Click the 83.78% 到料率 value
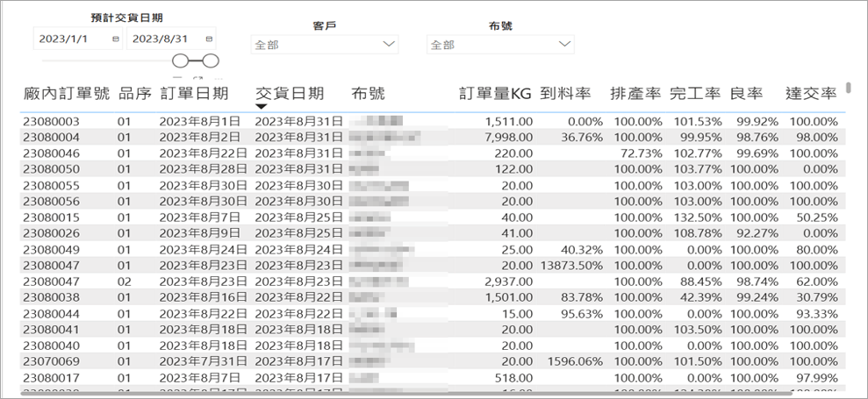This screenshot has width=868, height=399. coord(582,298)
